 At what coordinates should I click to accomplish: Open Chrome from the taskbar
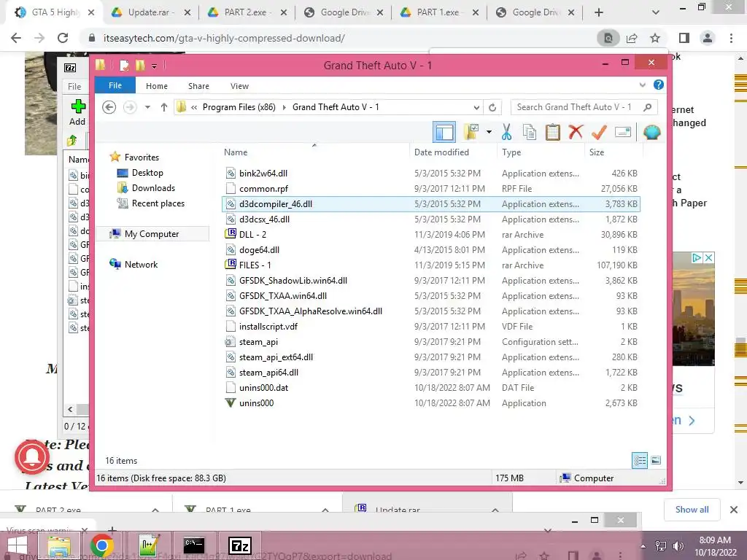click(101, 545)
